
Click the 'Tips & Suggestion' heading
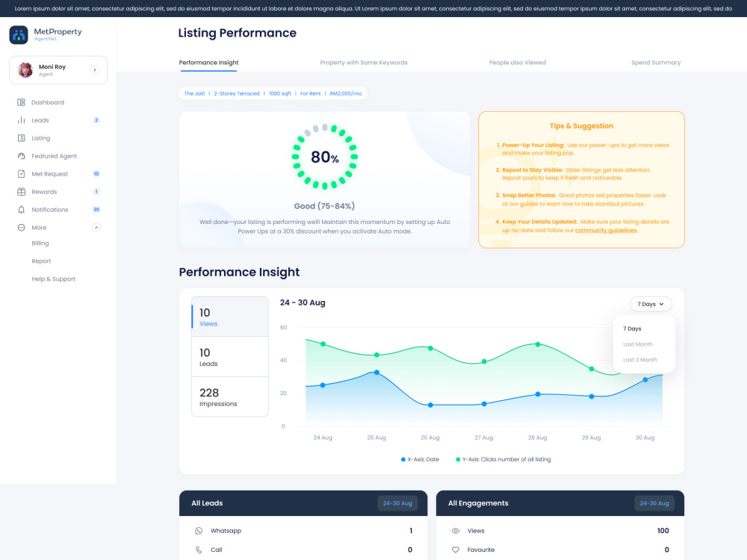coord(581,125)
